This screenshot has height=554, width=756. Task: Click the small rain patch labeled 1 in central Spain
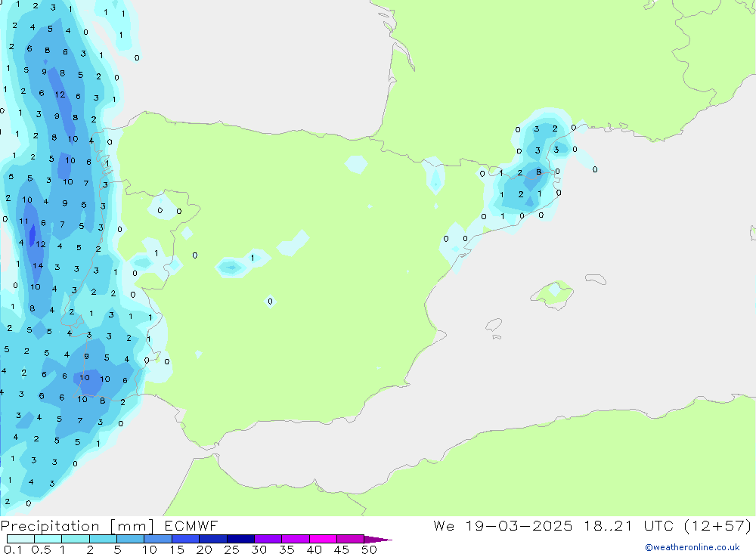coord(252,258)
